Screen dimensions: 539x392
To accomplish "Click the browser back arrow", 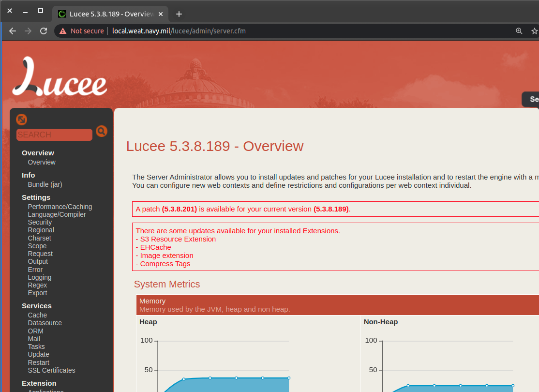I will (13, 31).
